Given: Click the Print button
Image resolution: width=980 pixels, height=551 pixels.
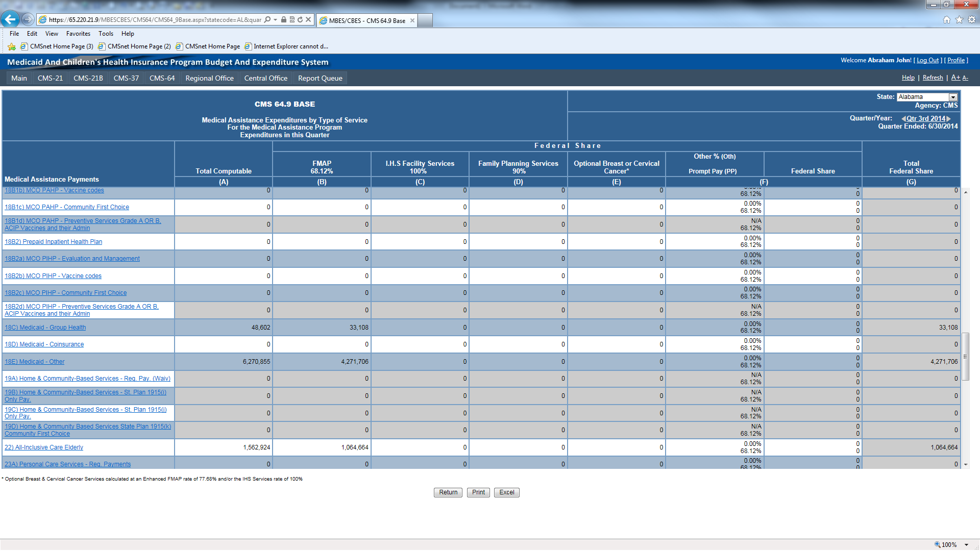Looking at the screenshot, I should [x=478, y=492].
